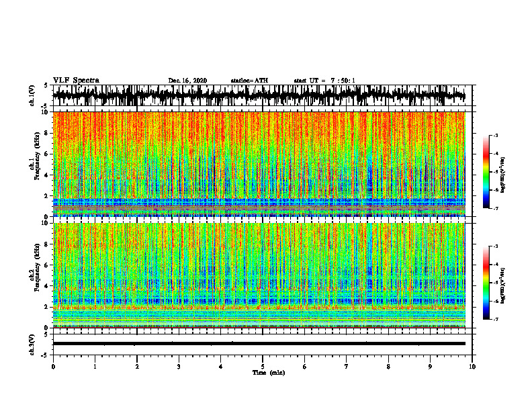Click time axis tick label "9"
The height and width of the screenshot is (411, 532).
pos(430,367)
